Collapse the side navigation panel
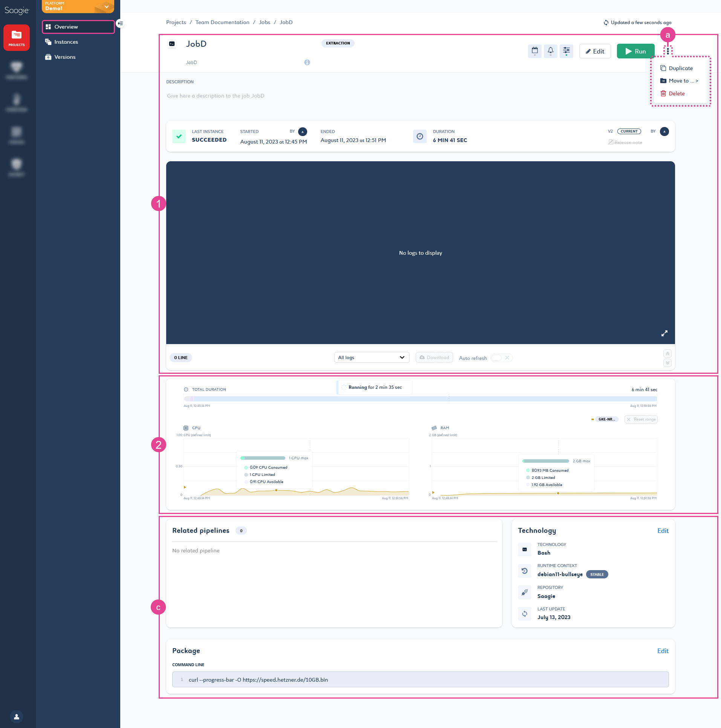The height and width of the screenshot is (728, 721). [120, 23]
